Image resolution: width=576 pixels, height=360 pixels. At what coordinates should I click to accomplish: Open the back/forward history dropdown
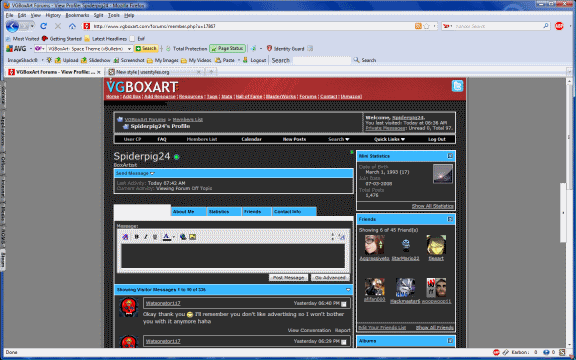32,26
